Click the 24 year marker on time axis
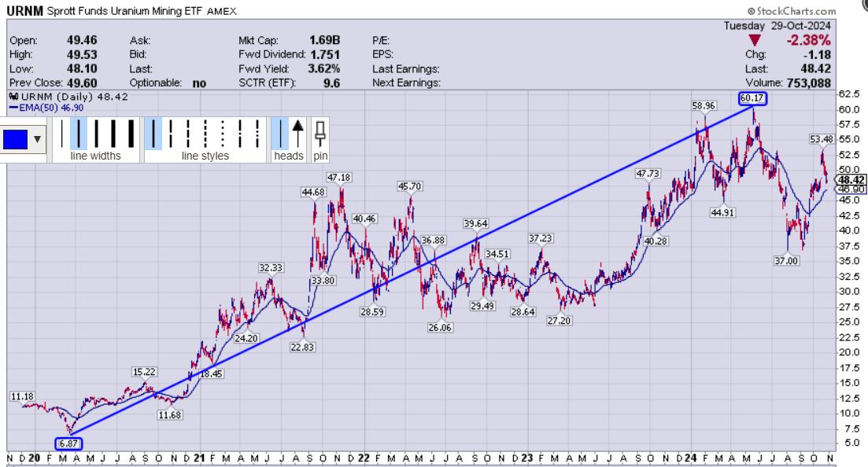The width and height of the screenshot is (868, 467). pos(690,458)
